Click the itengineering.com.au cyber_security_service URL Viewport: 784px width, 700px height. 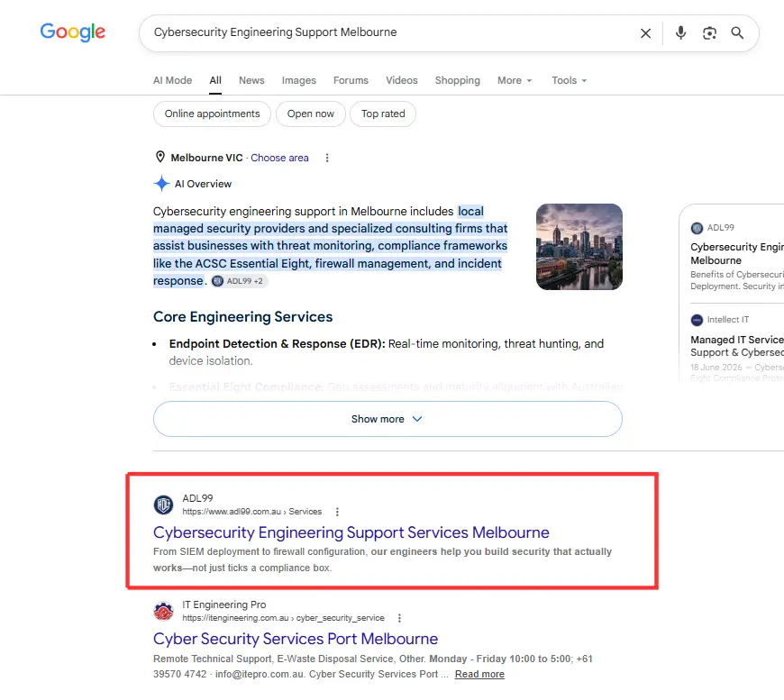284,618
